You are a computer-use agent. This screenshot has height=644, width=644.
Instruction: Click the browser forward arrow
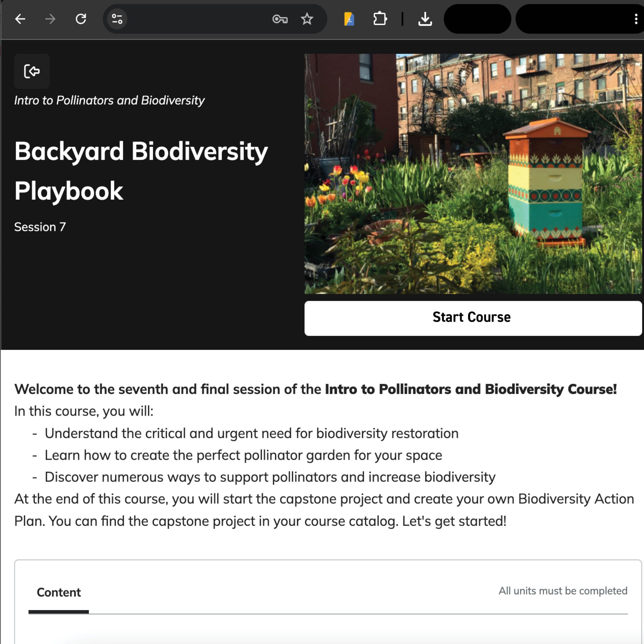pos(50,19)
